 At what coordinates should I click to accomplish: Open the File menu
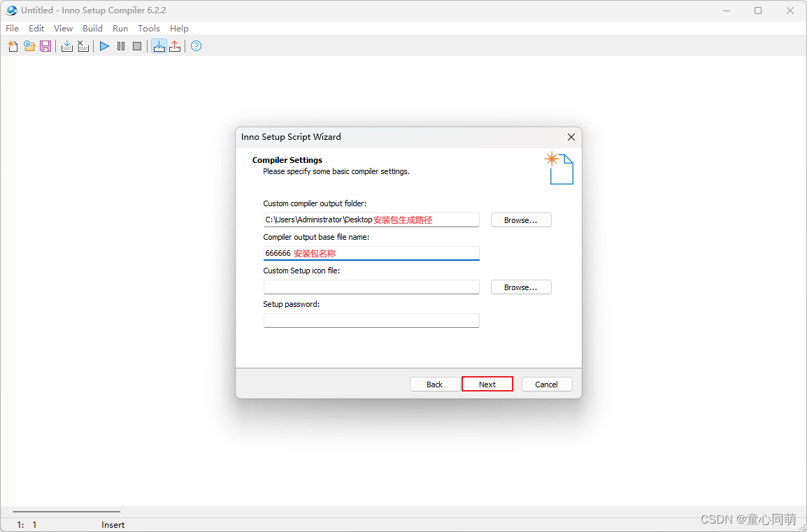click(13, 28)
